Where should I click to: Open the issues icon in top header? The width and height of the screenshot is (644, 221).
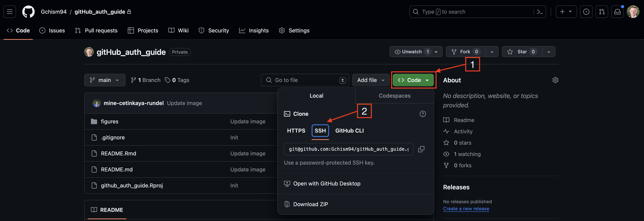tap(586, 12)
